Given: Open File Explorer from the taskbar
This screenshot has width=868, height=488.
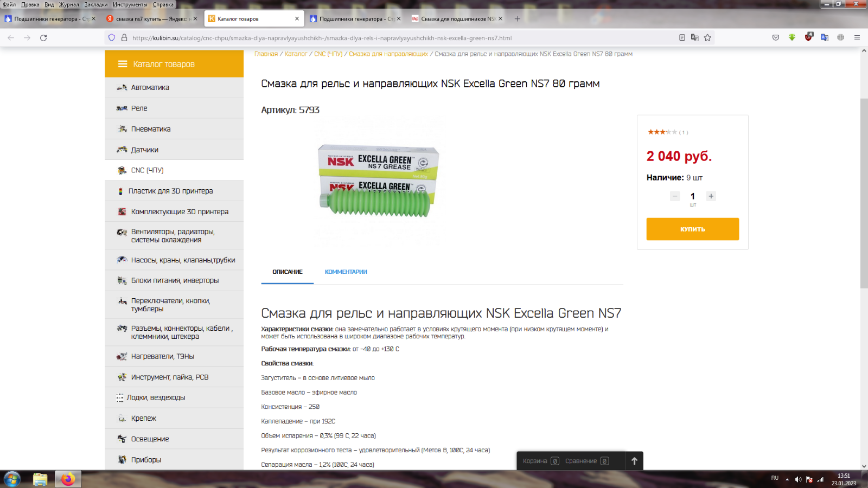Looking at the screenshot, I should (x=40, y=479).
